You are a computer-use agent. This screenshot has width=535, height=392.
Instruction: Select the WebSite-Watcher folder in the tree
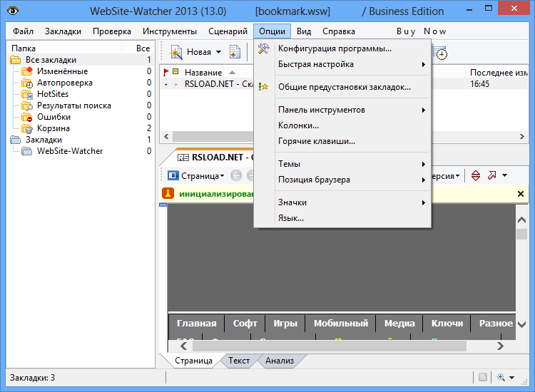[x=70, y=151]
